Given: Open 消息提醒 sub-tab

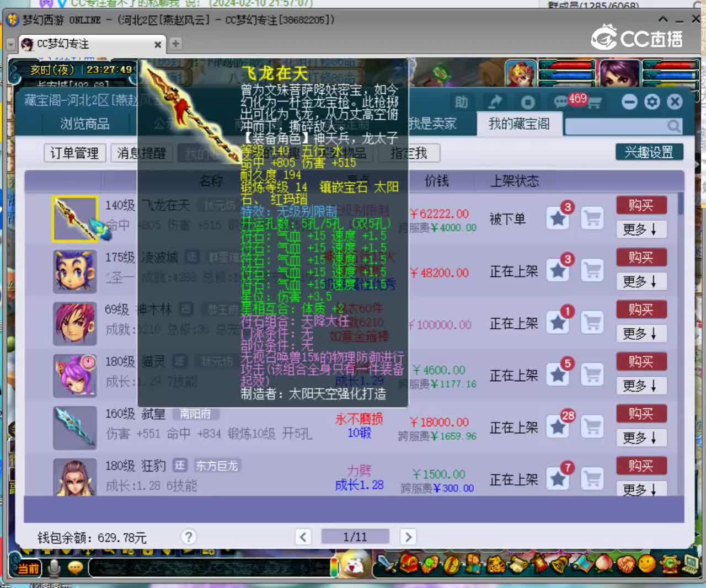Looking at the screenshot, I should click(x=141, y=153).
